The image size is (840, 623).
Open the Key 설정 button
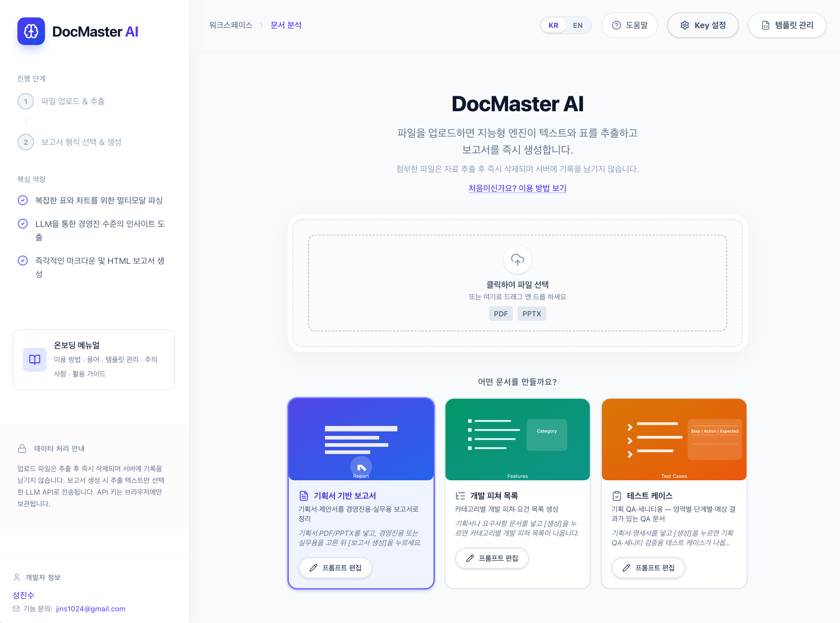click(703, 25)
